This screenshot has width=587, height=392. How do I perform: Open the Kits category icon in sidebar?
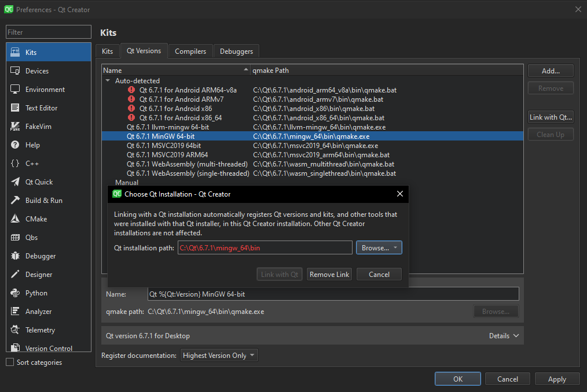click(x=15, y=52)
